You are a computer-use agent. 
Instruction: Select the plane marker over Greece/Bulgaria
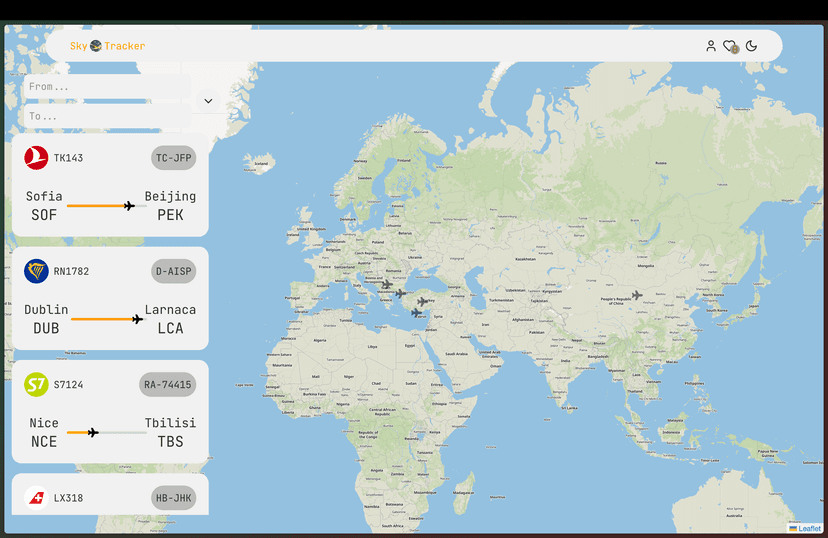(401, 293)
